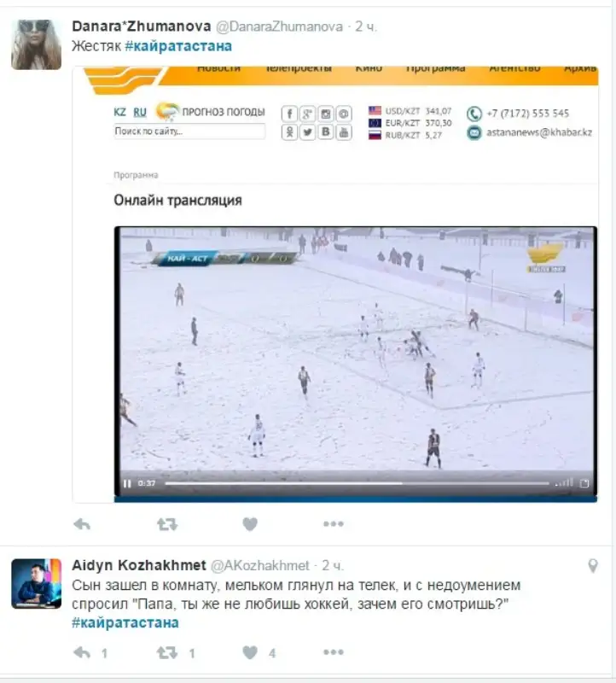Image resolution: width=616 pixels, height=683 pixels.
Task: Retweet Danara Zhumanova's tweet
Action: pyautogui.click(x=167, y=524)
